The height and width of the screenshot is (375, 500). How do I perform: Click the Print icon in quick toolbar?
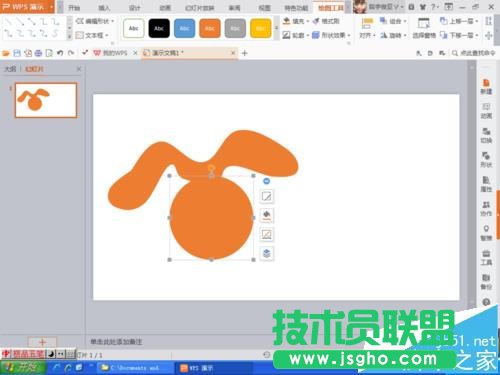coord(38,53)
